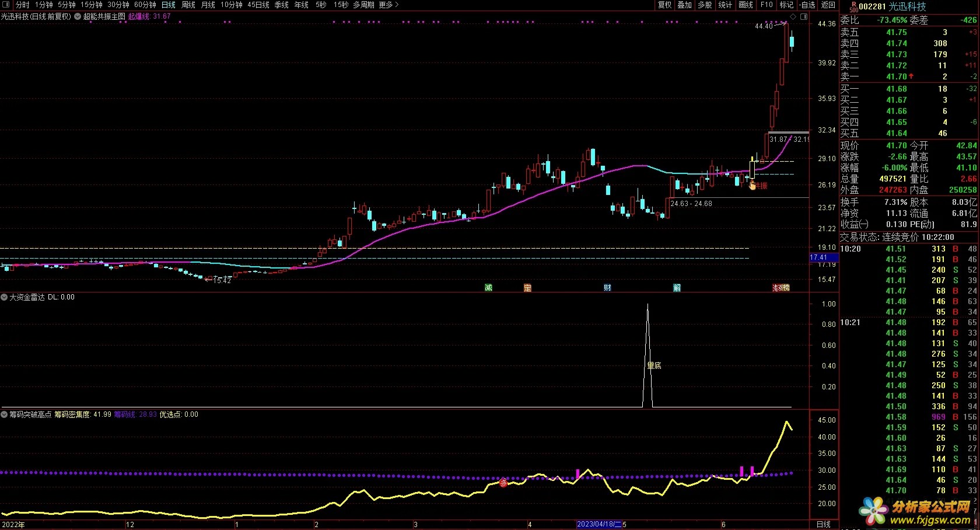
Task: Open 多周期 multi-period view
Action: [363, 5]
